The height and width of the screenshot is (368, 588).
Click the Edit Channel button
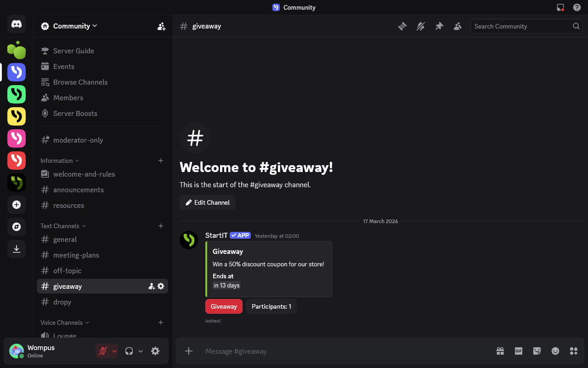207,202
